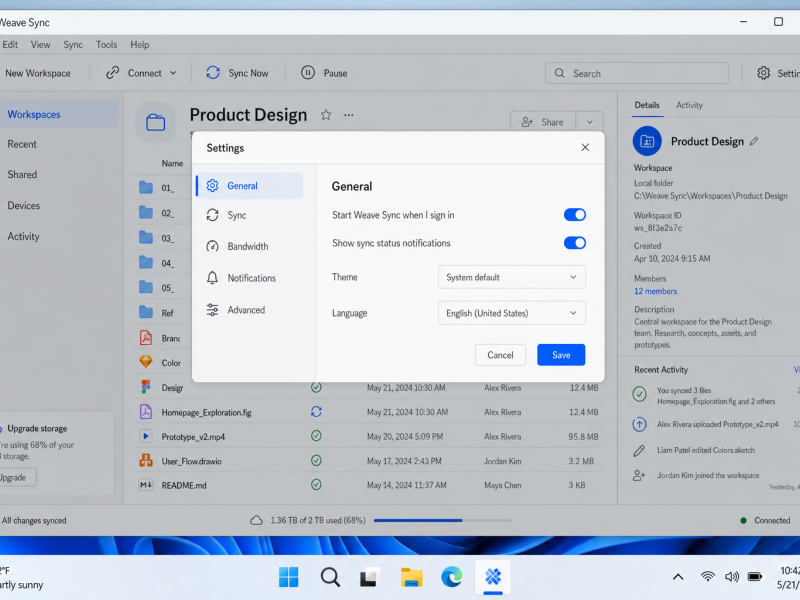
Task: Open the Windows Start menu
Action: (x=289, y=577)
